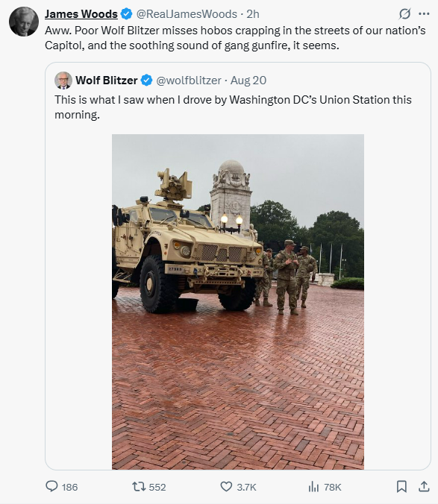
Task: Open the Aug 20 quoted timestamp
Action: pyautogui.click(x=248, y=80)
